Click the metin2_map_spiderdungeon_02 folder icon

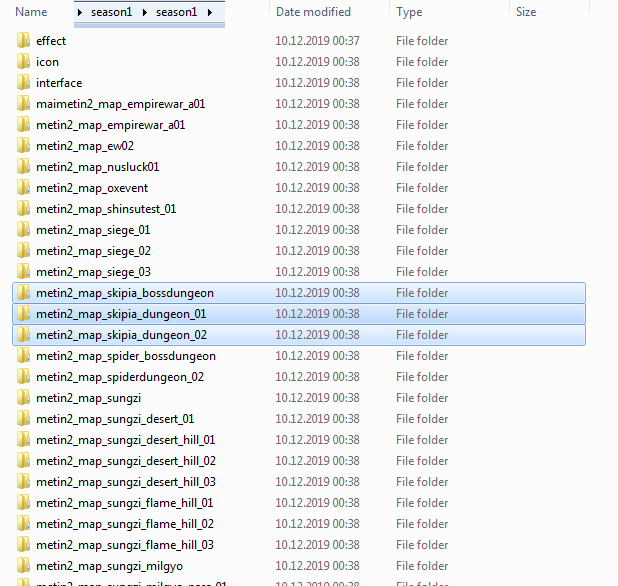coord(23,377)
